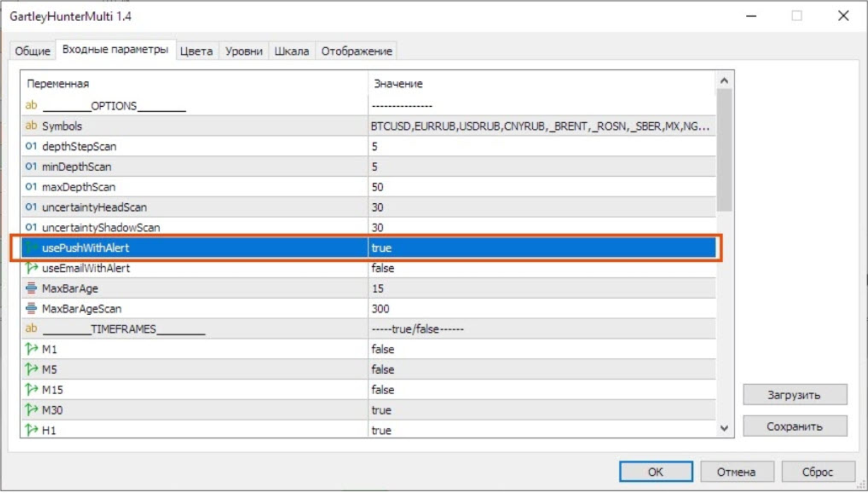Confirm settings with the OK button
868x493 pixels.
pos(656,471)
